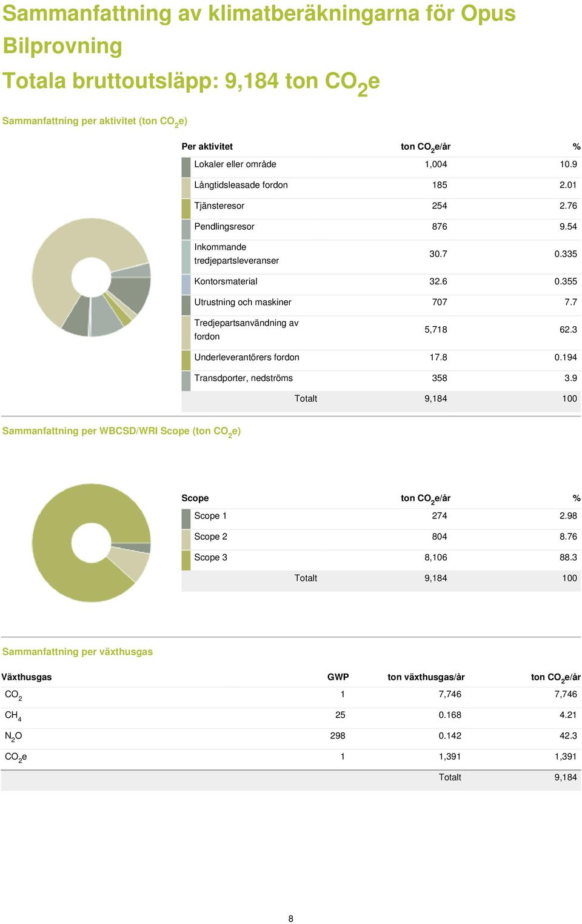Click the value 5,718 in the activity table
Screen dimensions: 582x924
coord(435,330)
